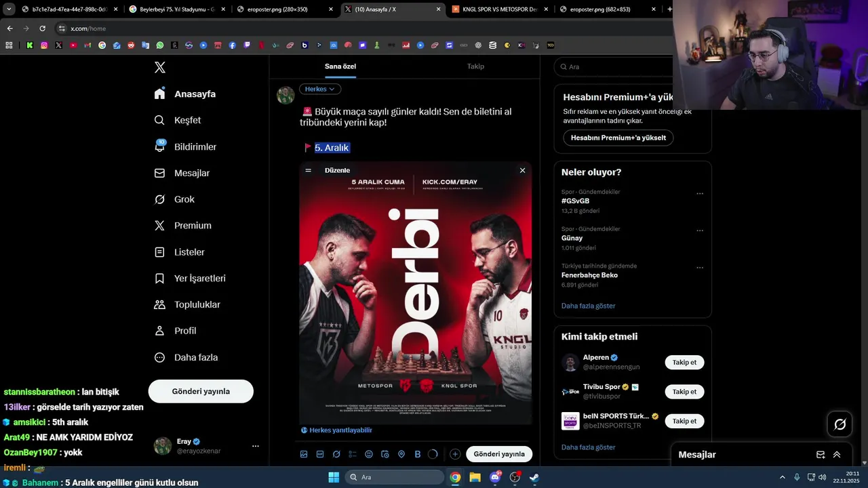Click the floating Grok button
The height and width of the screenshot is (488, 868).
840,424
